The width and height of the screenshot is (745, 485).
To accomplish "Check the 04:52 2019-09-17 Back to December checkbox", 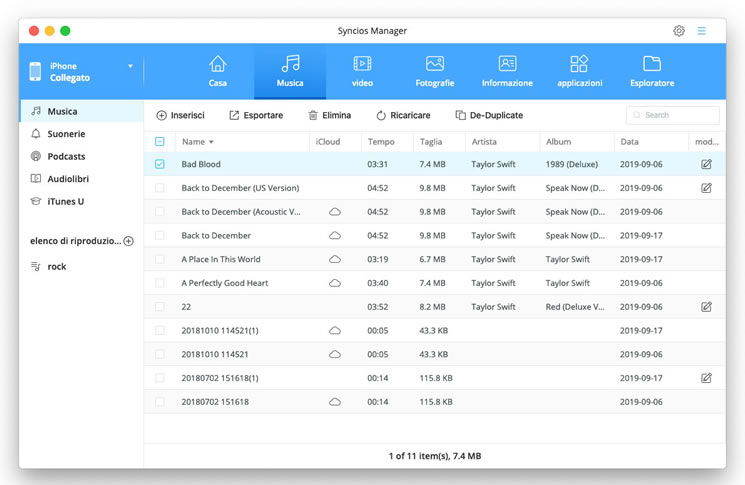I will tap(160, 235).
